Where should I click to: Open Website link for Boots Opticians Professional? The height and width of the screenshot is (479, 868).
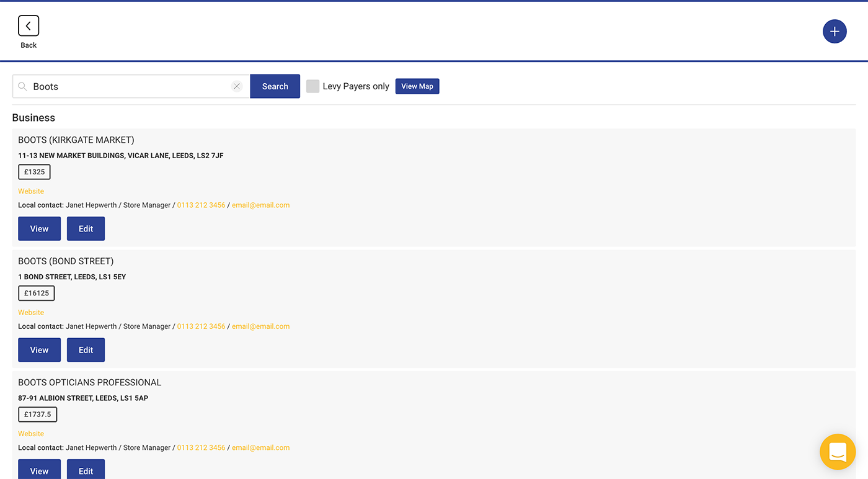point(31,434)
